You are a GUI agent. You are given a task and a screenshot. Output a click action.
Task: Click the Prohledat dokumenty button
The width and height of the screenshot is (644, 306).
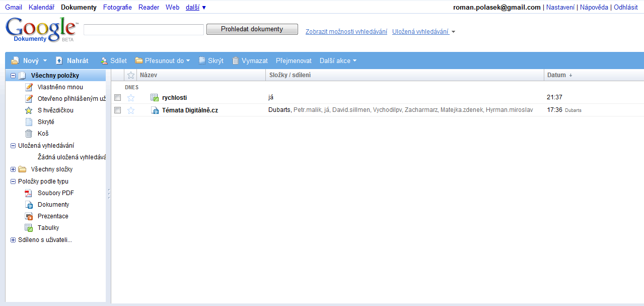252,29
